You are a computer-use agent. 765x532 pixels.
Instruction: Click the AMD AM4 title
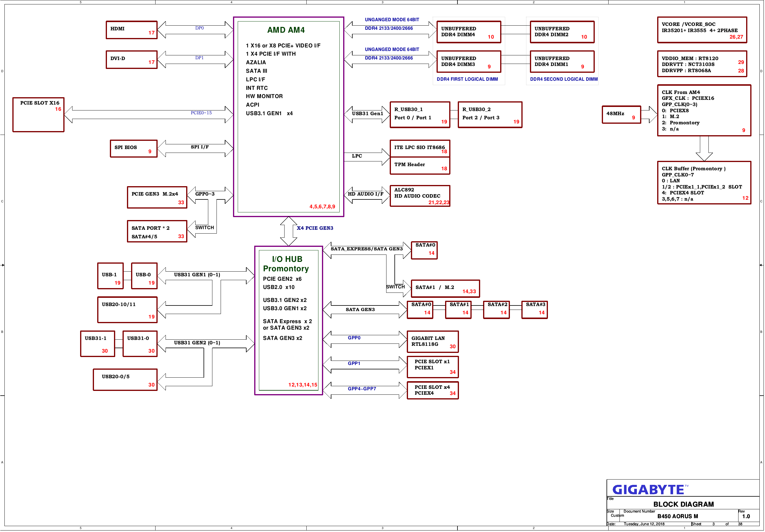click(286, 30)
